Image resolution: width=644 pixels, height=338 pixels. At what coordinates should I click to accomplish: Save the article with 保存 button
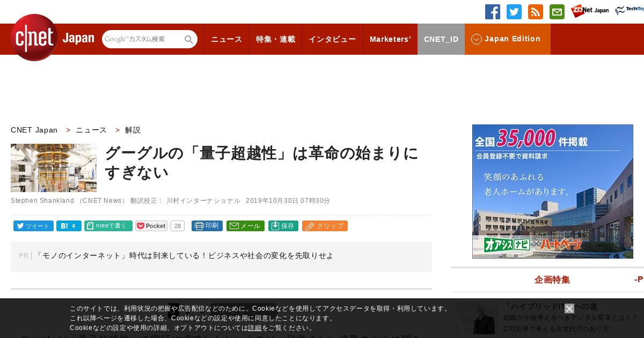283,226
